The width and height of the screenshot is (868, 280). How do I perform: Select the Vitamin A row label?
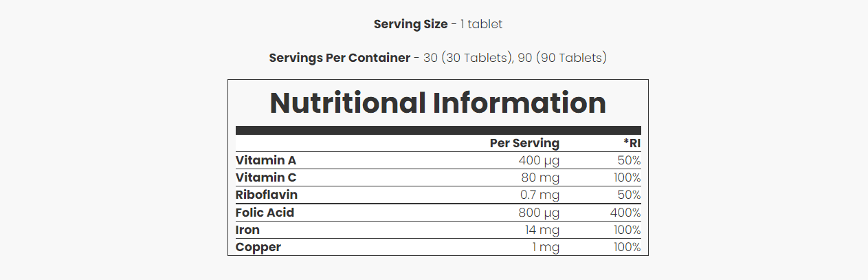coord(266,160)
